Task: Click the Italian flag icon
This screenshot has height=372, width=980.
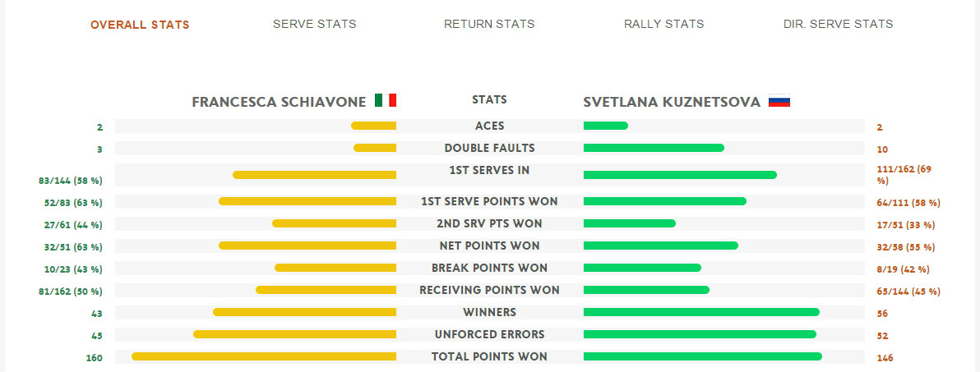Action: point(386,100)
